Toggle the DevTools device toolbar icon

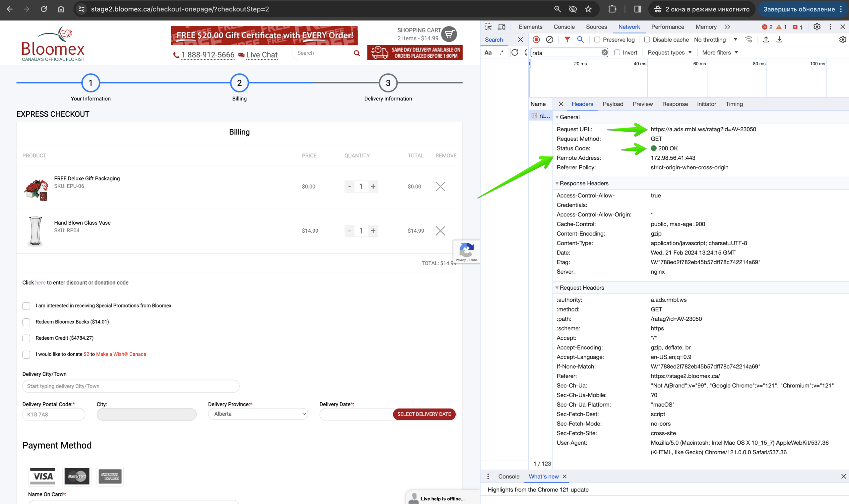pos(502,27)
